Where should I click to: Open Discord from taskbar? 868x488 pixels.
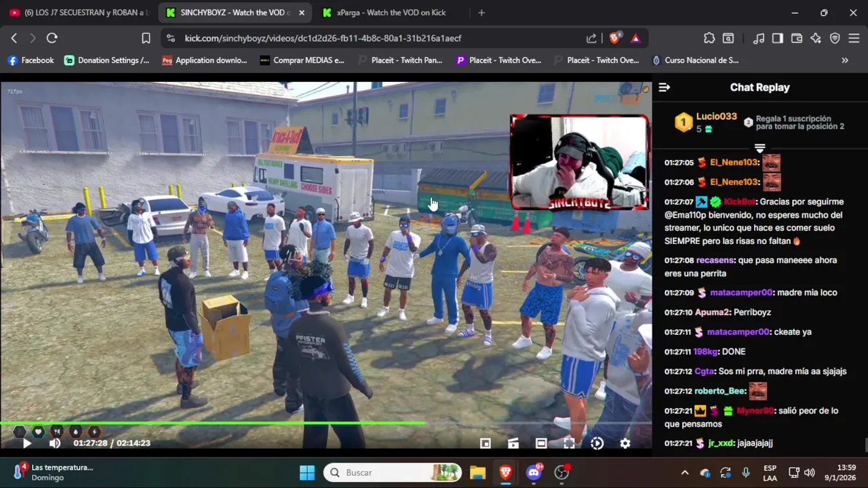(x=534, y=472)
